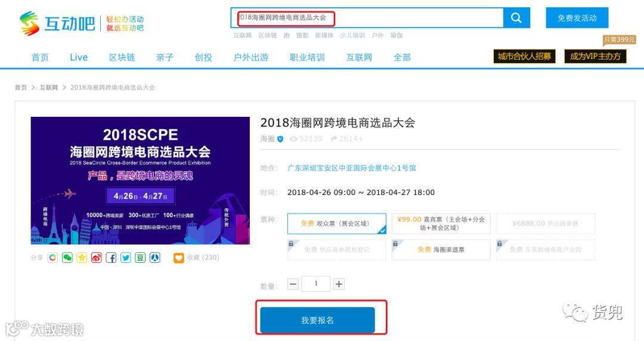Screen dimensions: 644x341
Task: Open the 区块链 navigation tab
Action: [x=122, y=57]
